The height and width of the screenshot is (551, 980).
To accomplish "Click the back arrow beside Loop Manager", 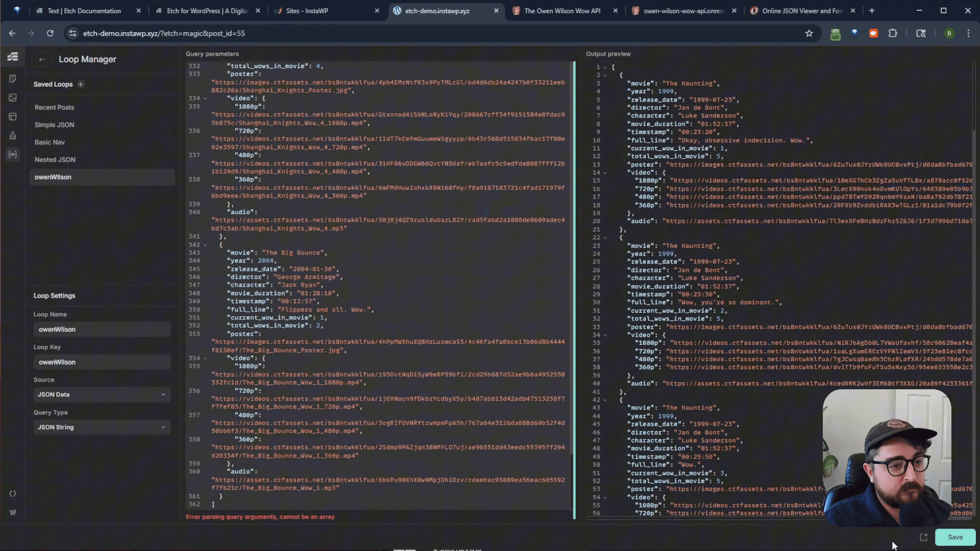I will click(x=42, y=60).
